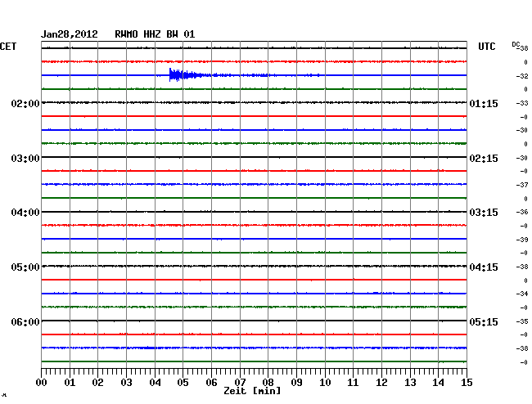Click the Zeit [min] axis title
The image size is (532, 404).
(252, 391)
